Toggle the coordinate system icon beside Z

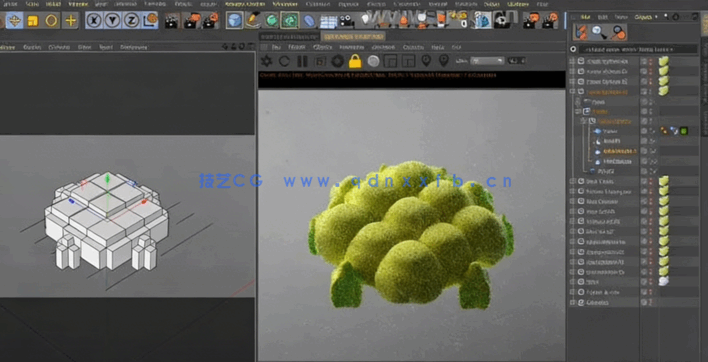click(x=150, y=20)
